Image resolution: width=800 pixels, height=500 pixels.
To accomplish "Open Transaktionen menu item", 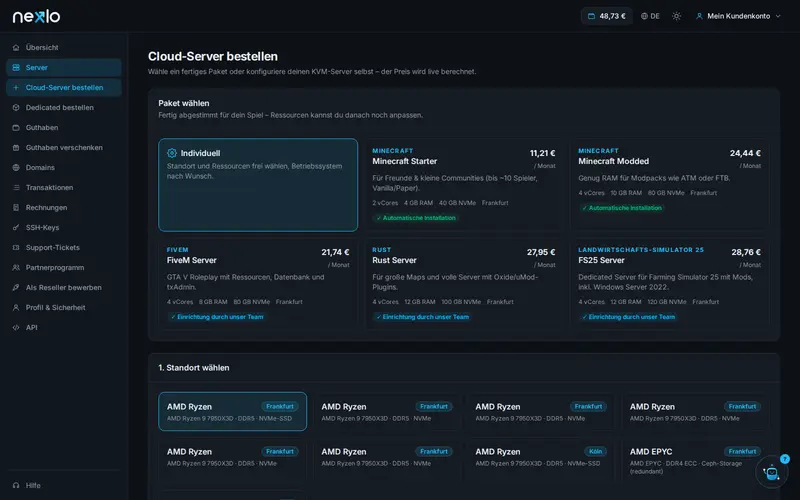I will [64, 187].
